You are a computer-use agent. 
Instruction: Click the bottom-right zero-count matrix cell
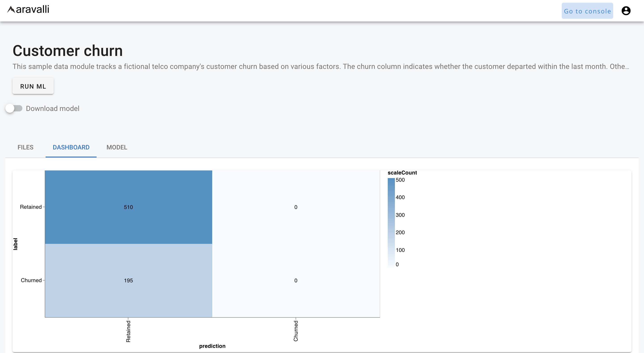(x=295, y=280)
